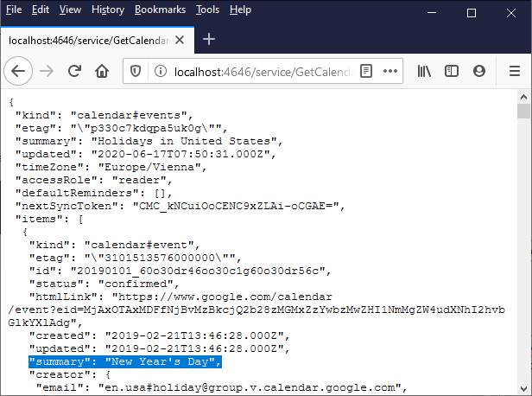This screenshot has width=532, height=396.
Task: Toggle the sidebar panel icon
Action: (453, 71)
